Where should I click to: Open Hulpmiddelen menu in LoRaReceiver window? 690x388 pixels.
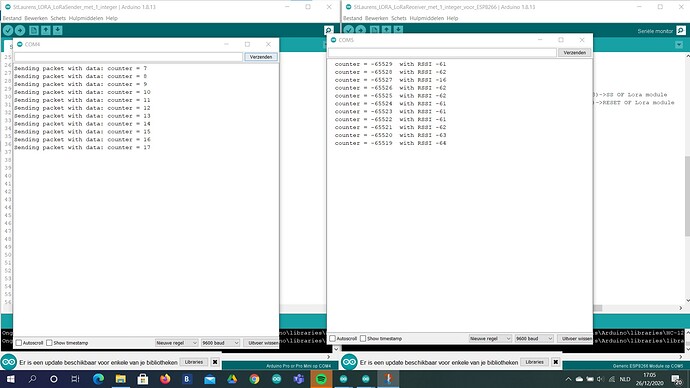(x=426, y=18)
